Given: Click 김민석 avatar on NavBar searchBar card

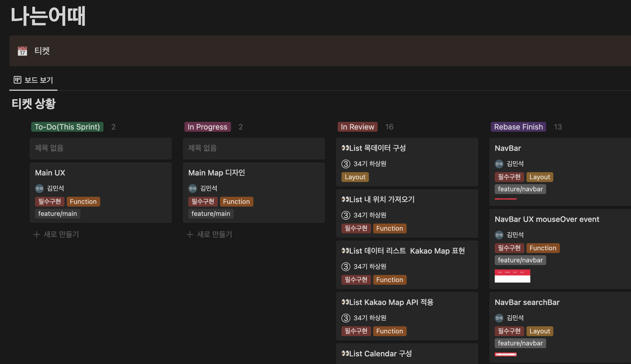Looking at the screenshot, I should pos(499,318).
